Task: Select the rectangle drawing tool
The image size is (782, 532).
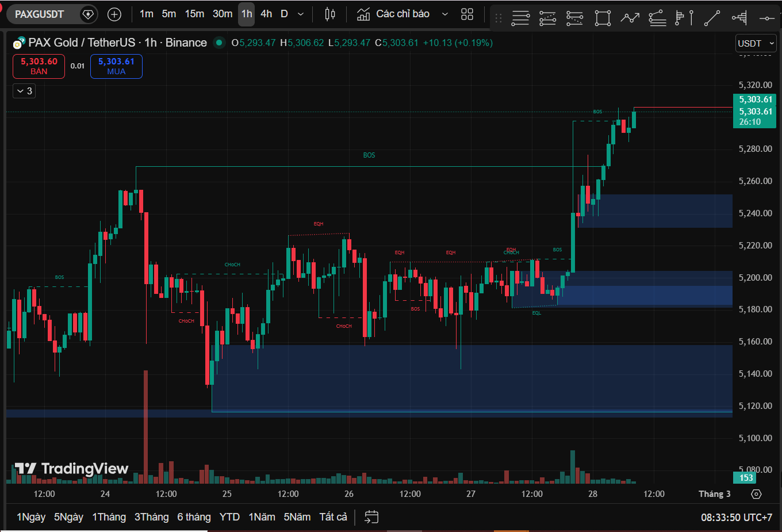Action: (x=603, y=18)
